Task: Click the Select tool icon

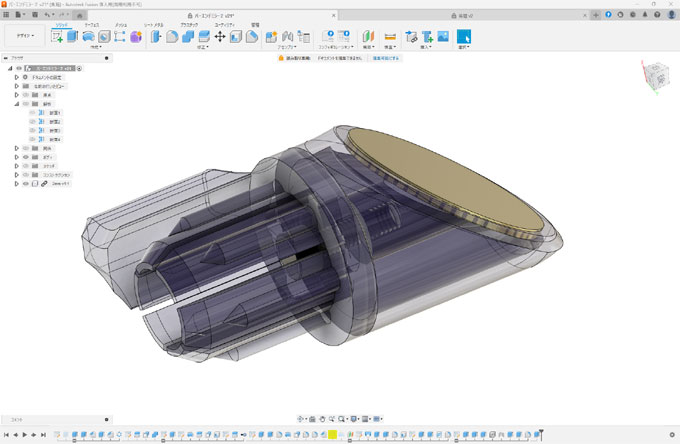Action: pyautogui.click(x=464, y=37)
